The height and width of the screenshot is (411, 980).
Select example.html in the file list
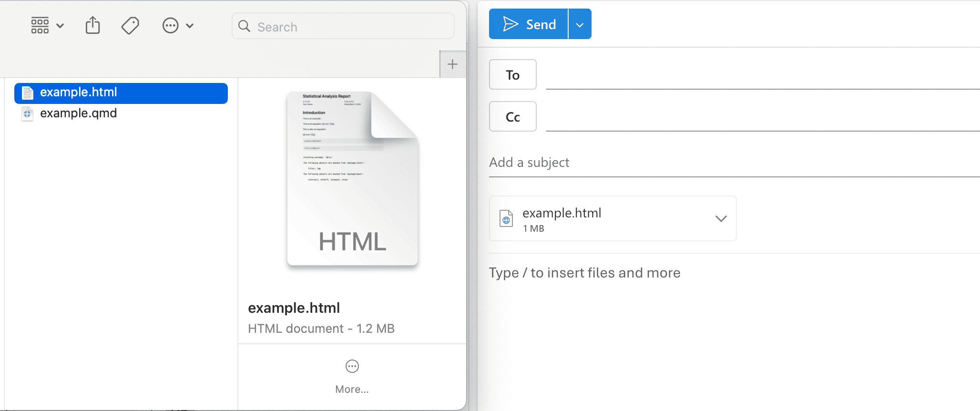tap(79, 92)
